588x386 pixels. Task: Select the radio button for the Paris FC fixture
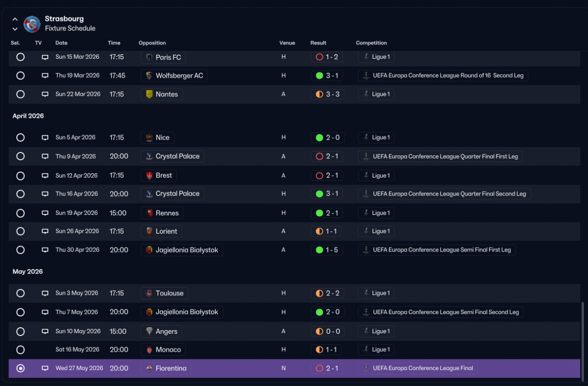click(x=20, y=57)
